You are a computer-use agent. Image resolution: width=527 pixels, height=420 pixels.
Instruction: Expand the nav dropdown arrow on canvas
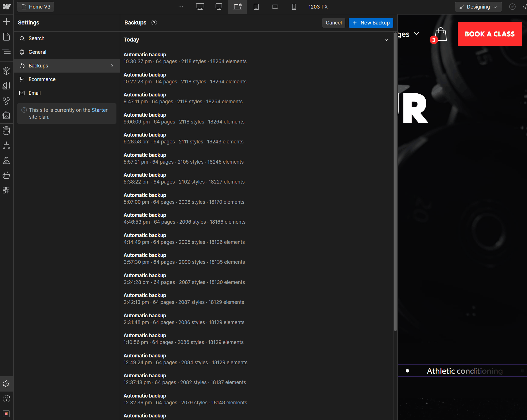pos(417,34)
